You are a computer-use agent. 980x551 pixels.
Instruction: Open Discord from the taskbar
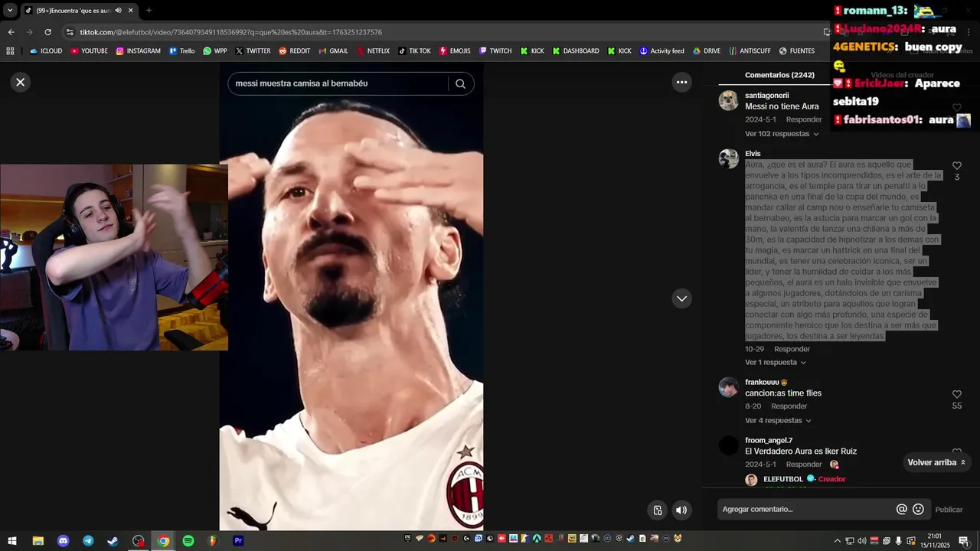point(63,540)
